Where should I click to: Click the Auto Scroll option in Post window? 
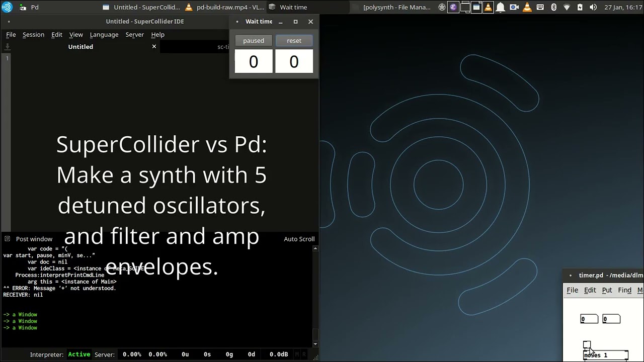tap(299, 239)
